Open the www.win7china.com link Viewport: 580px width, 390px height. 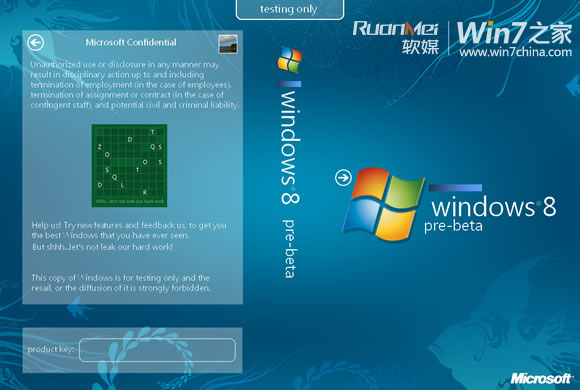(516, 52)
